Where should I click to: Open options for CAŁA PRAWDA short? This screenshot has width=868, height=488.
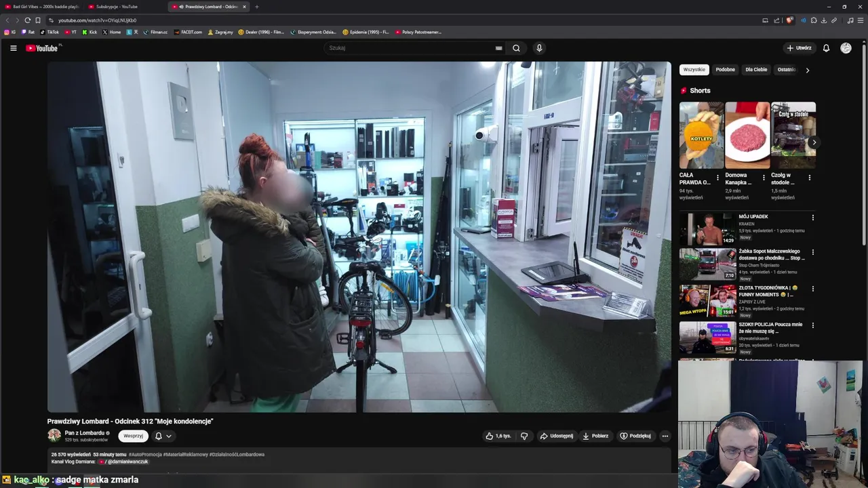(x=717, y=178)
